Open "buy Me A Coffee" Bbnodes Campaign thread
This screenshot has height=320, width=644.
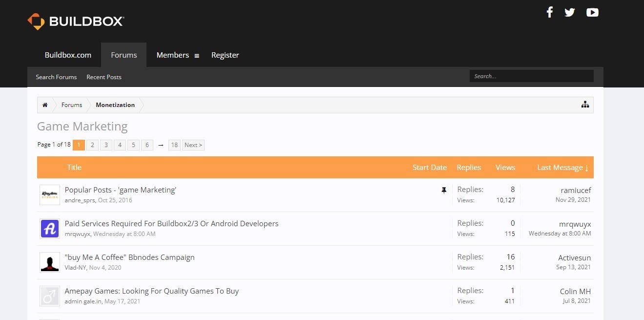click(x=129, y=257)
